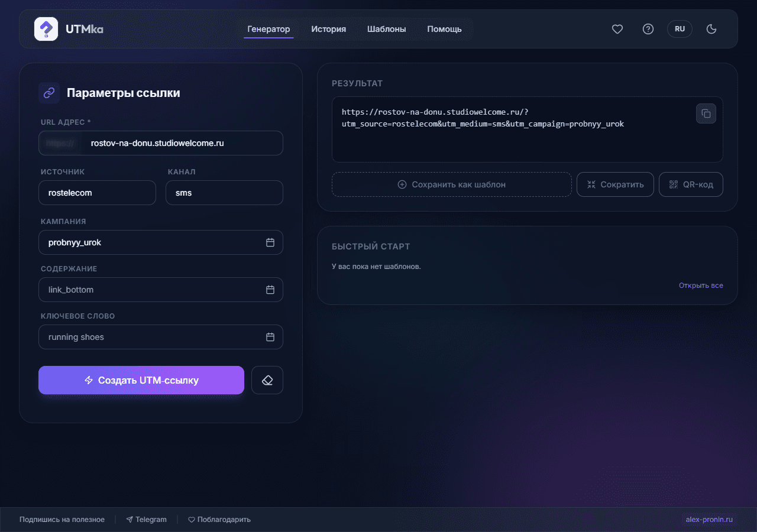The height and width of the screenshot is (532, 757).
Task: Open the Генератор tab
Action: click(x=268, y=29)
